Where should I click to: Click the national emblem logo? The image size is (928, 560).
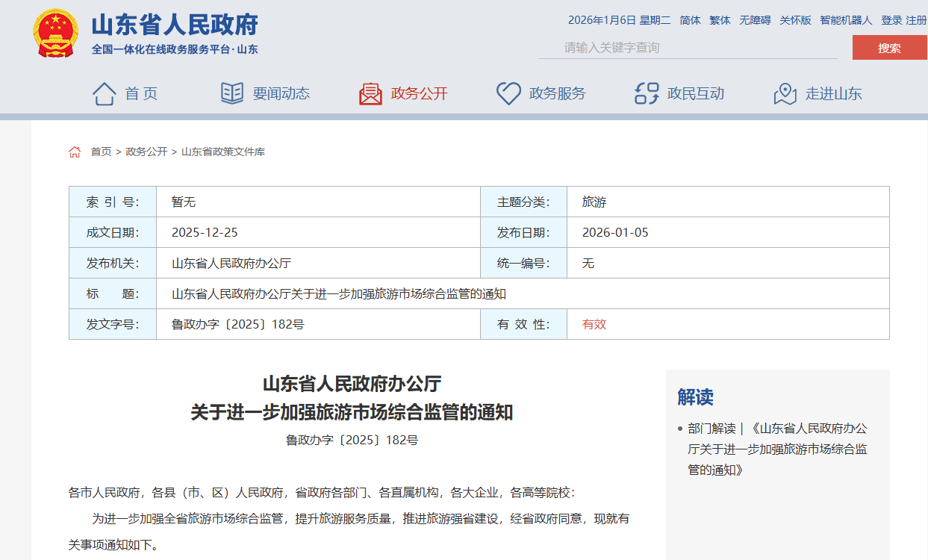pyautogui.click(x=55, y=34)
